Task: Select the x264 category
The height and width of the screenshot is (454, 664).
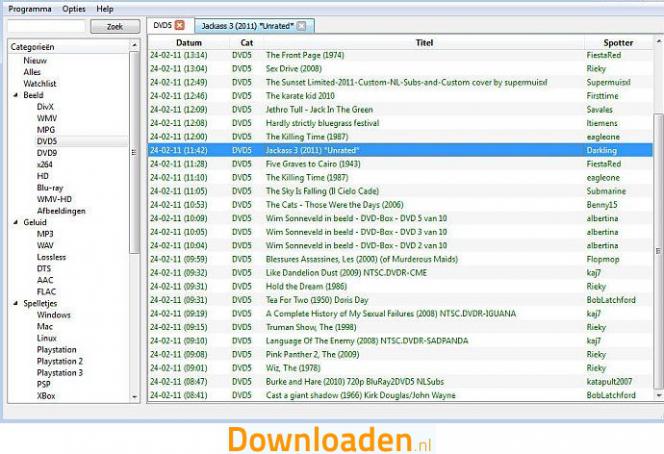Action: pyautogui.click(x=45, y=164)
